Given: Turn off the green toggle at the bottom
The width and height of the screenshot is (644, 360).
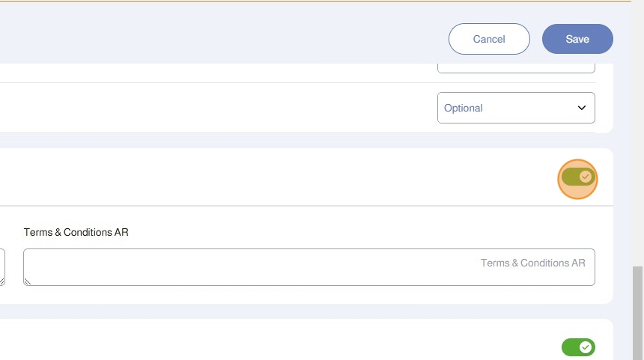Looking at the screenshot, I should (577, 347).
